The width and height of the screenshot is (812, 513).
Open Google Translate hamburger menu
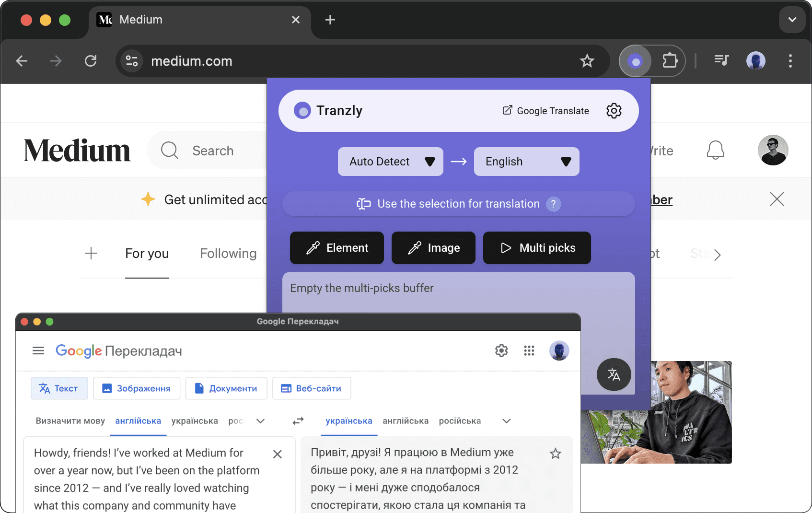38,351
